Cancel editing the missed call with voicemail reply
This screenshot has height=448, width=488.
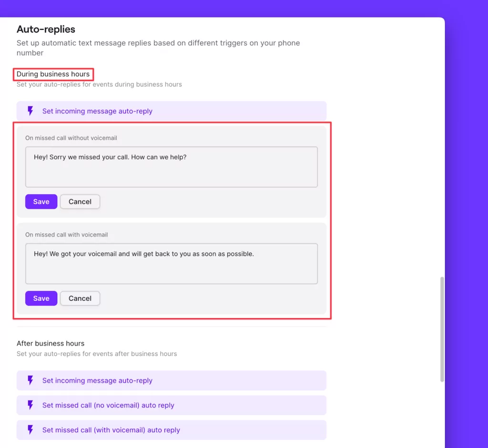pos(80,298)
